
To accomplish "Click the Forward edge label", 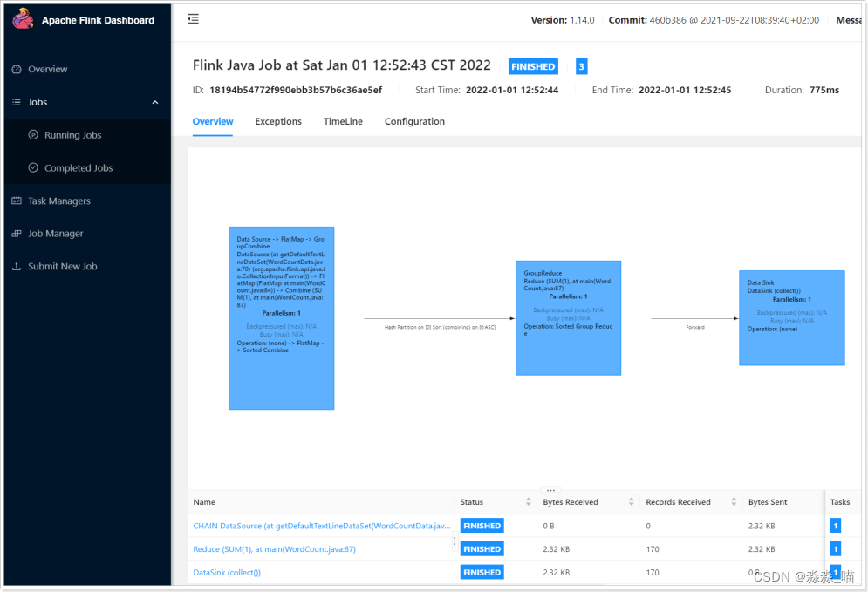I will [695, 328].
